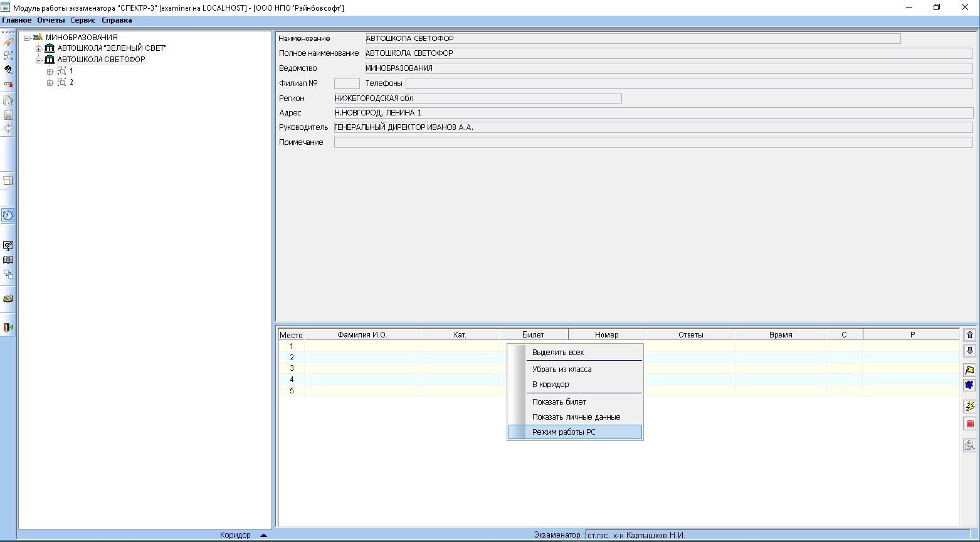Click the Регион field
Screen dimensions: 980x542
(478, 98)
